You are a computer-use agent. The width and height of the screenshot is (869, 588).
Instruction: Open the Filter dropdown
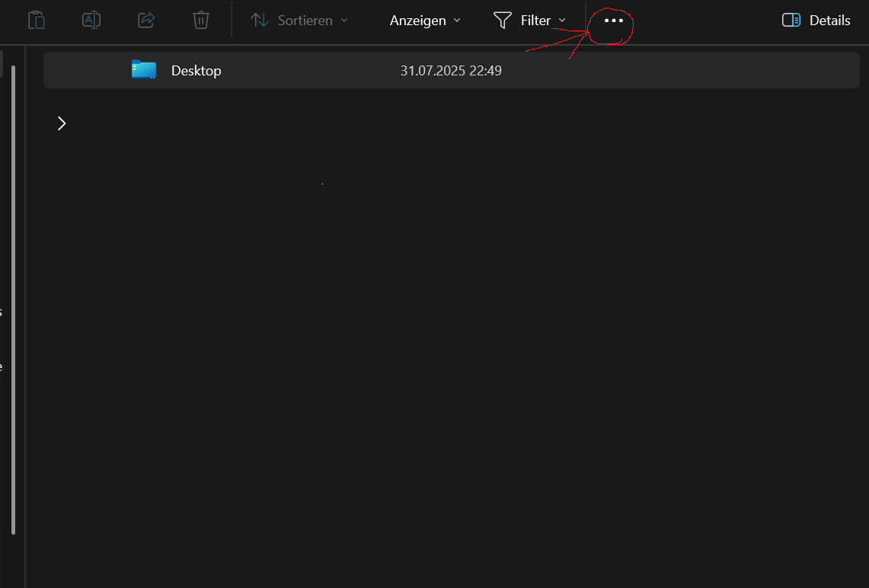click(530, 21)
